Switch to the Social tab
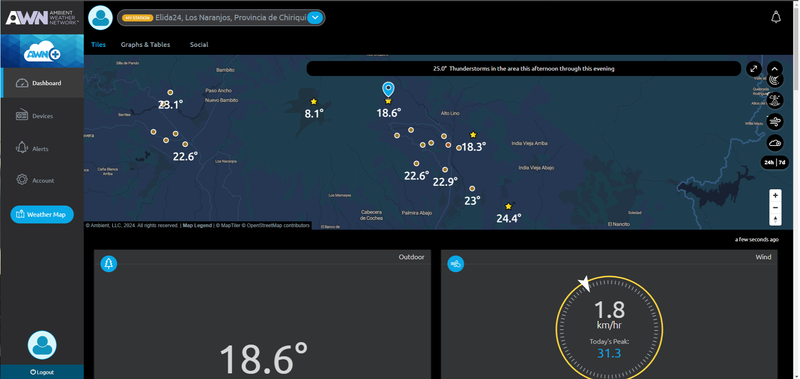Viewport: 800px width, 379px height. (199, 44)
